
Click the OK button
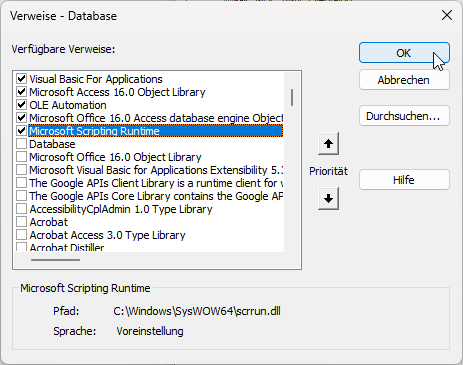(404, 53)
